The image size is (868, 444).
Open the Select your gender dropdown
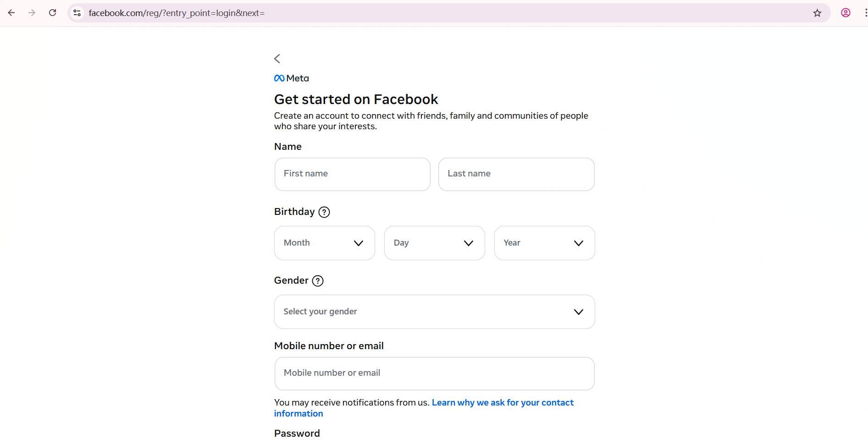[434, 312]
